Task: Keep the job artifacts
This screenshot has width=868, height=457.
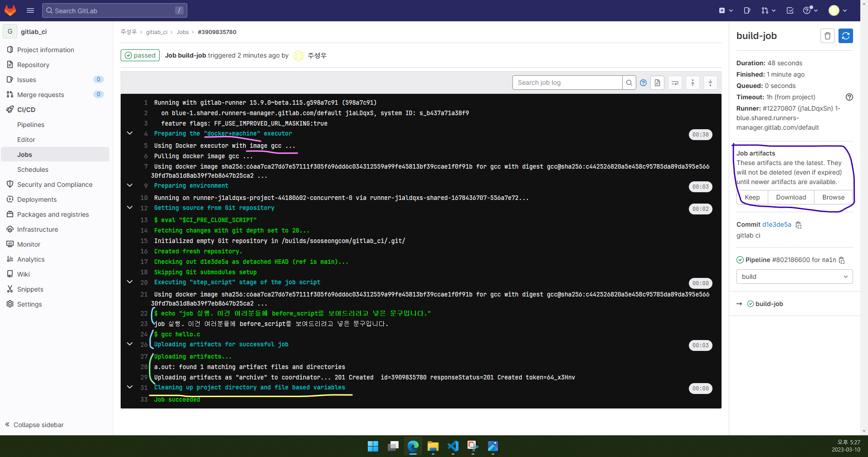Action: tap(752, 197)
